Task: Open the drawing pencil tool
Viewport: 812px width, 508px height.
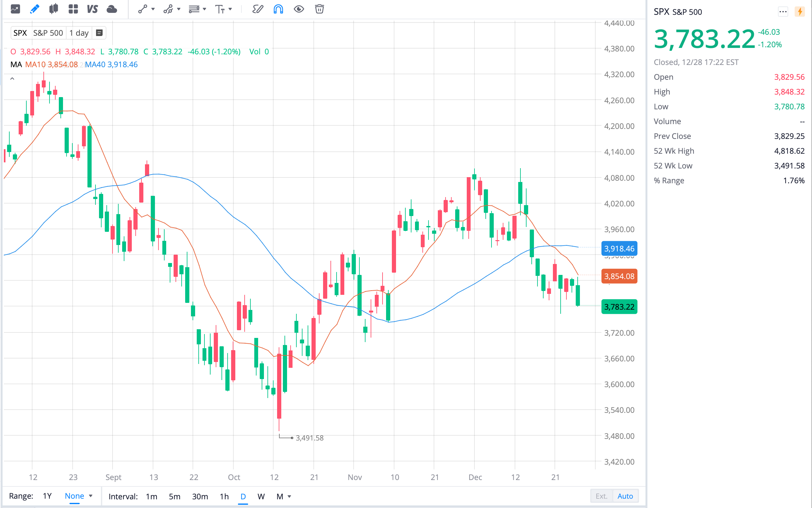Action: pos(35,9)
